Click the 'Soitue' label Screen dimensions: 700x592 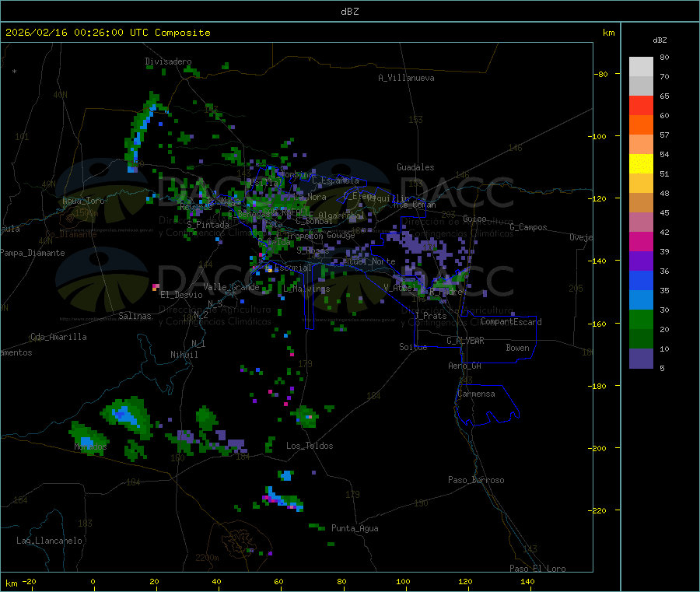point(413,347)
